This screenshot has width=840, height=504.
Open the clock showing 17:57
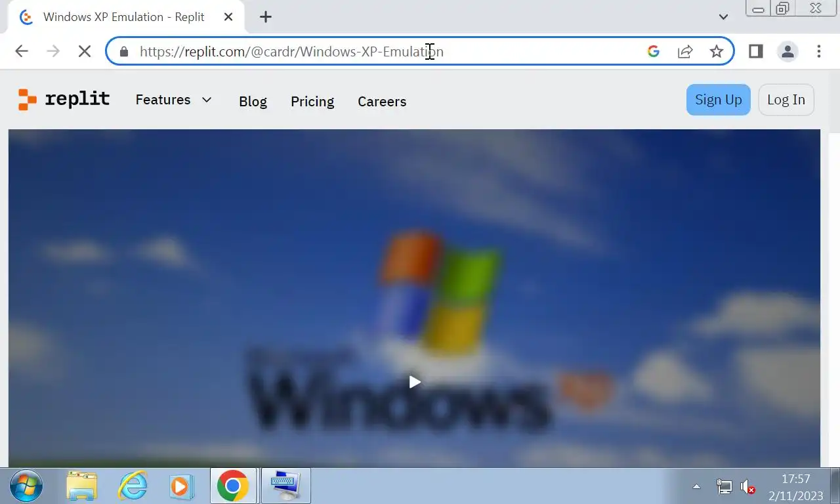click(795, 487)
